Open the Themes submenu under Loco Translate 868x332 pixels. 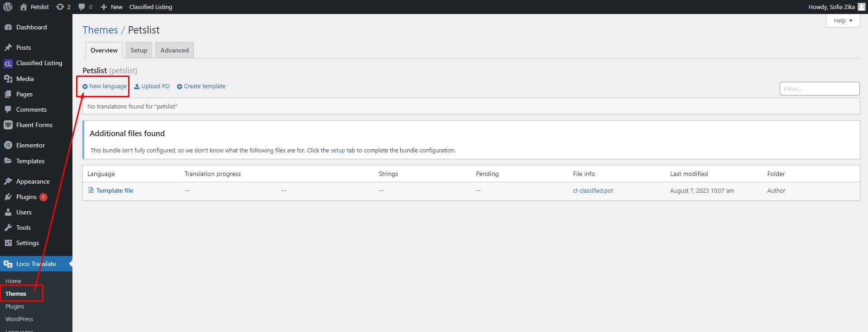[x=16, y=294]
